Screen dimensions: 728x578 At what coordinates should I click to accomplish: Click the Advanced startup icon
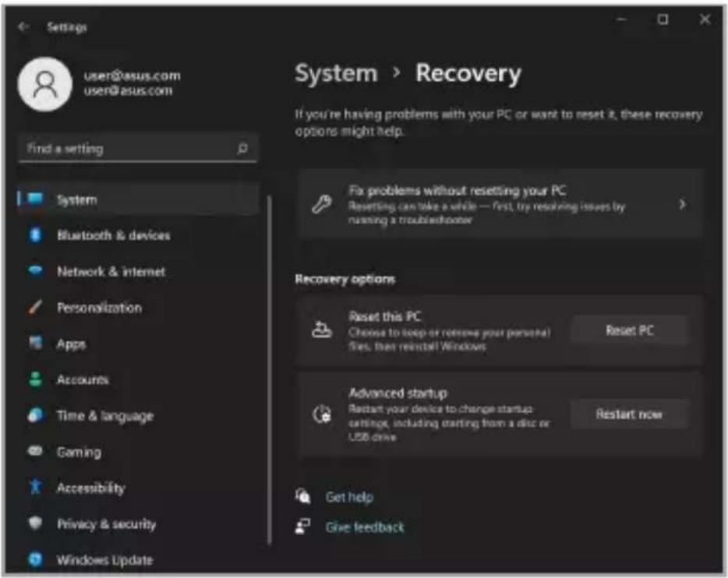click(322, 414)
